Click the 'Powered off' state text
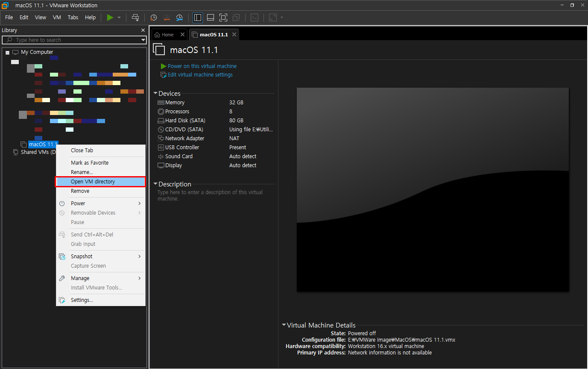This screenshot has height=369, width=588. tap(362, 334)
